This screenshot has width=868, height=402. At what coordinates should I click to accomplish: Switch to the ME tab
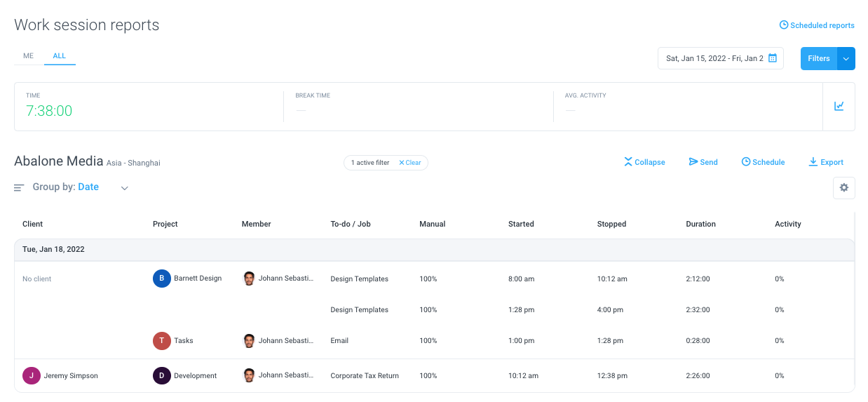click(x=29, y=56)
